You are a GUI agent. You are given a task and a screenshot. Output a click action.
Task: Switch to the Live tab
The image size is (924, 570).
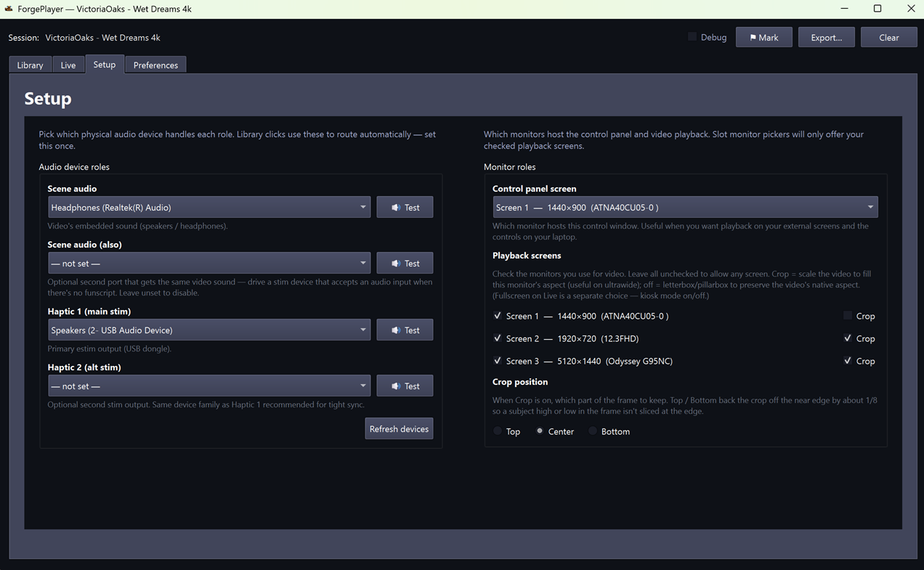pos(68,65)
